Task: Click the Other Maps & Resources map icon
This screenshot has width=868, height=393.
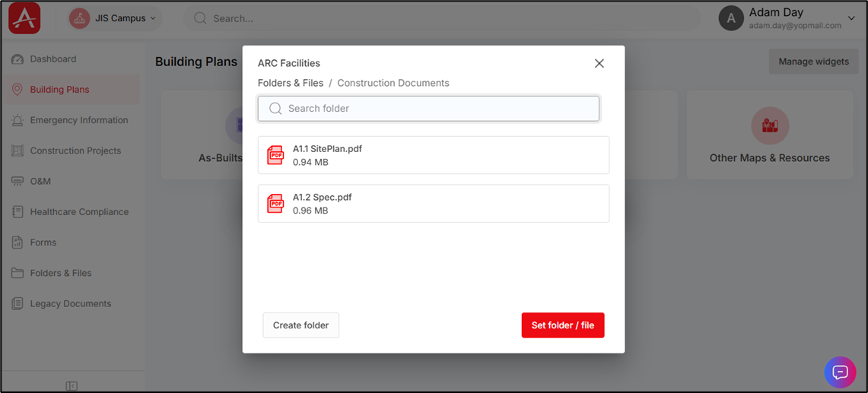Action: [x=769, y=125]
